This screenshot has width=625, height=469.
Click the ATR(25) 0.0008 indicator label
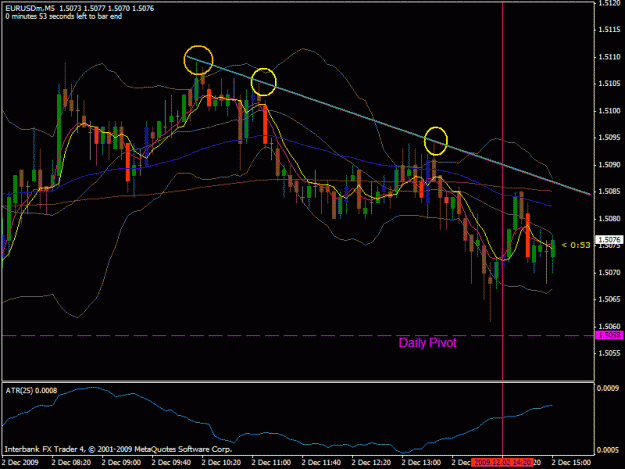(x=31, y=391)
